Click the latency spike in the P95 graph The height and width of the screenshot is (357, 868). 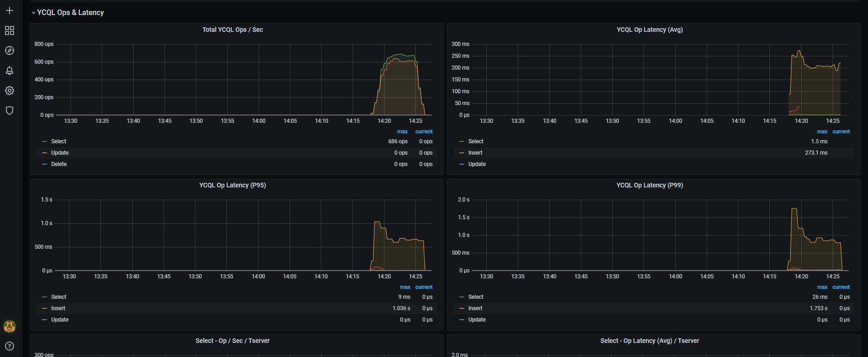(x=377, y=222)
